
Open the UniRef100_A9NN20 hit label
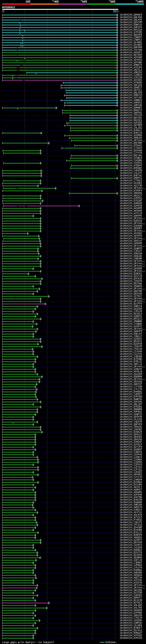coord(131,100)
